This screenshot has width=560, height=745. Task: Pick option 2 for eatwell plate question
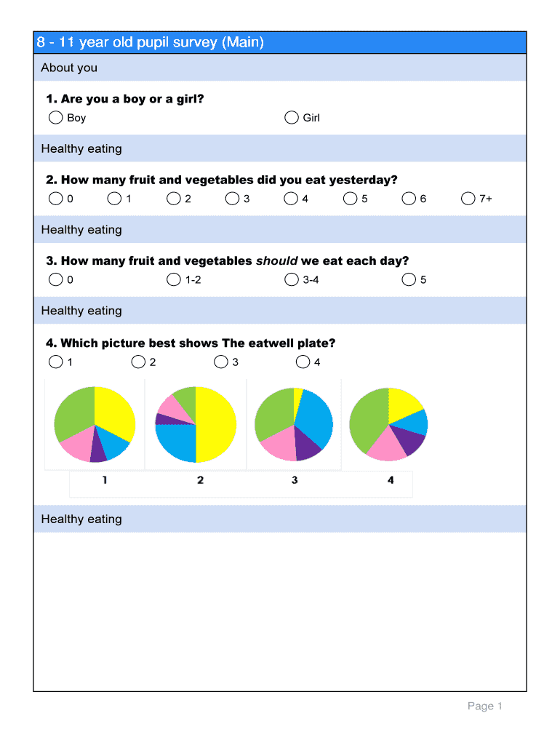(x=138, y=362)
